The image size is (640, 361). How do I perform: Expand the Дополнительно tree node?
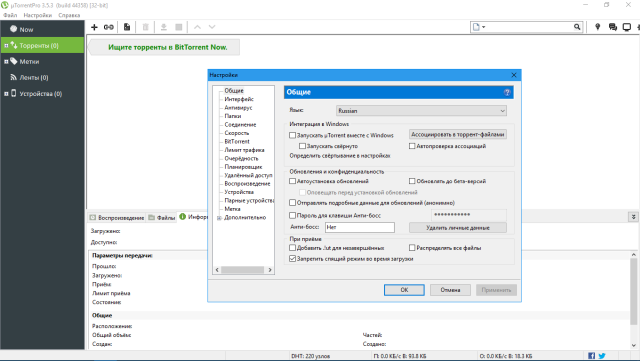click(x=219, y=218)
